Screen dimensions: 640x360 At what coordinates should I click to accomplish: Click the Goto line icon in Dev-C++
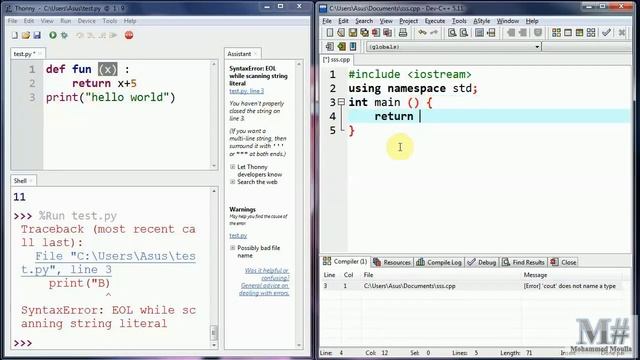[x=491, y=33]
